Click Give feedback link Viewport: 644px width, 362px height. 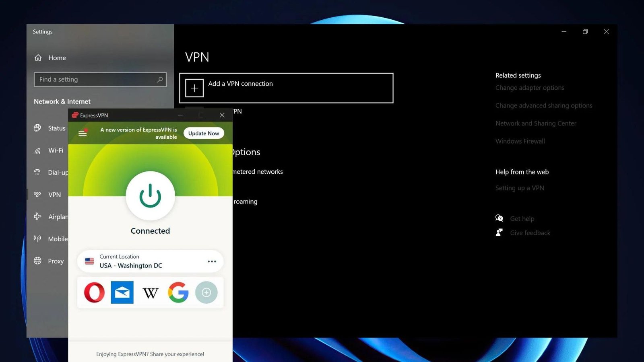click(530, 233)
